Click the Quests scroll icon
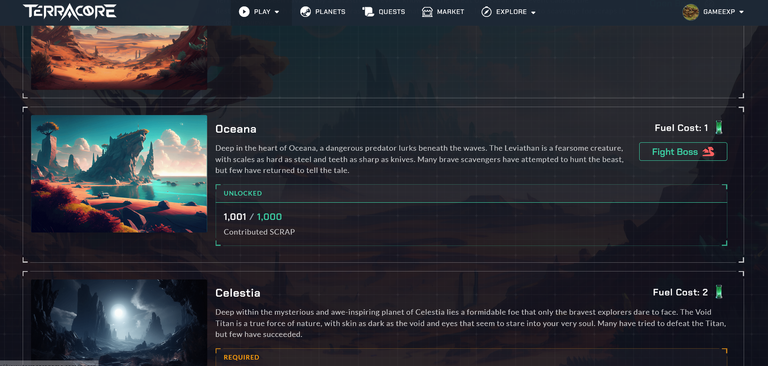 (368, 12)
